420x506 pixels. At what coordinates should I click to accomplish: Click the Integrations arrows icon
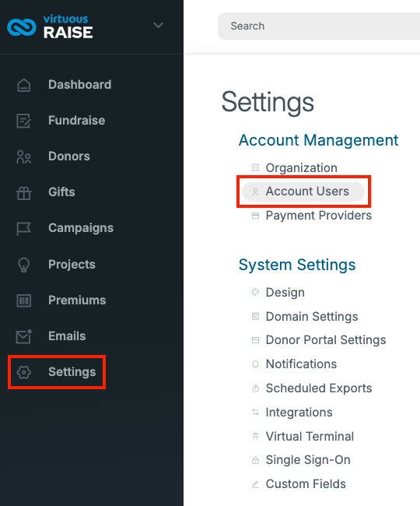click(x=255, y=412)
